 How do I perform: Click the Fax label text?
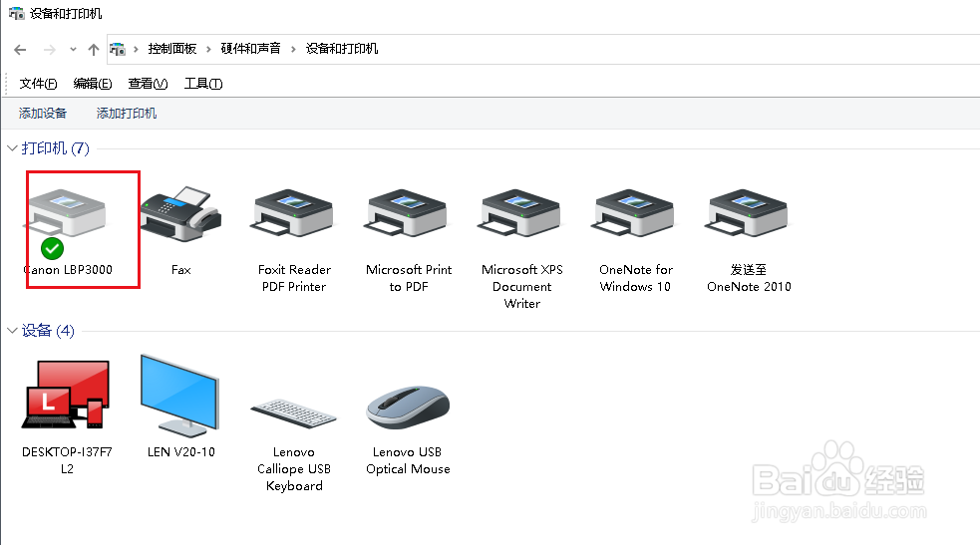click(181, 270)
